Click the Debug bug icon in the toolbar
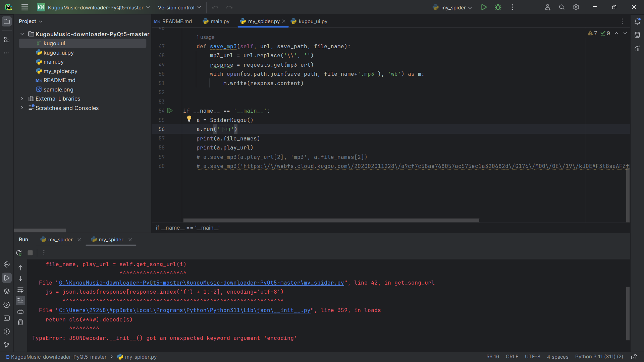This screenshot has width=644, height=362. [x=498, y=7]
